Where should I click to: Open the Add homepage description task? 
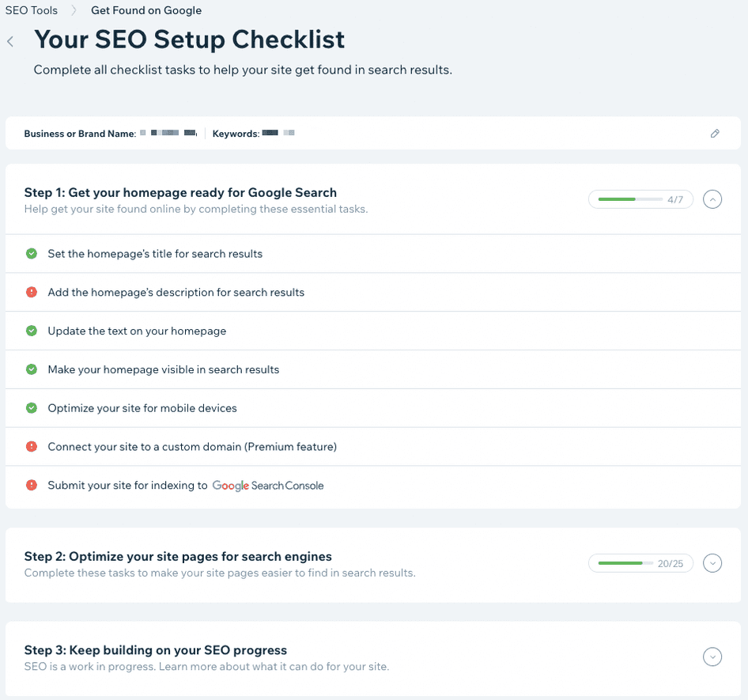tap(176, 291)
